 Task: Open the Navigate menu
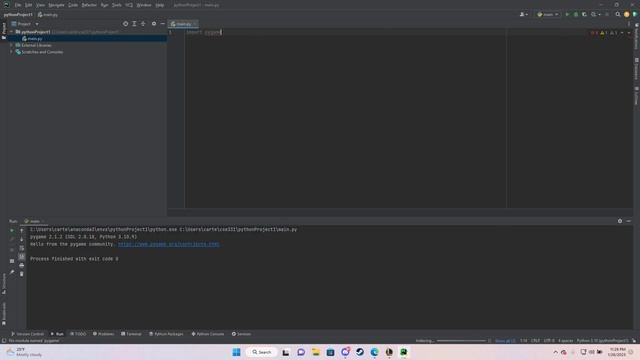coord(56,5)
